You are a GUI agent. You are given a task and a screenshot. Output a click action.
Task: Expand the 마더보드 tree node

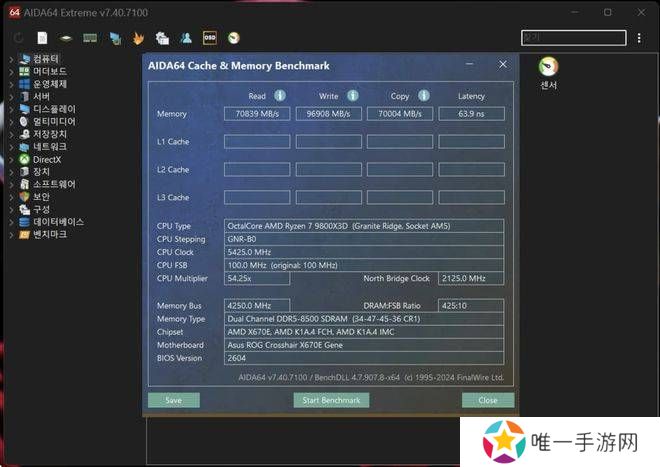[11, 72]
